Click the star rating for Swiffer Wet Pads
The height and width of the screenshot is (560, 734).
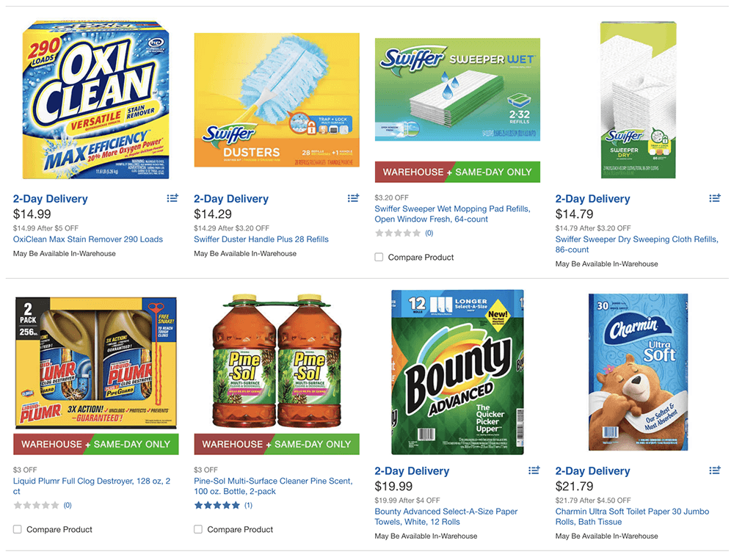point(397,233)
